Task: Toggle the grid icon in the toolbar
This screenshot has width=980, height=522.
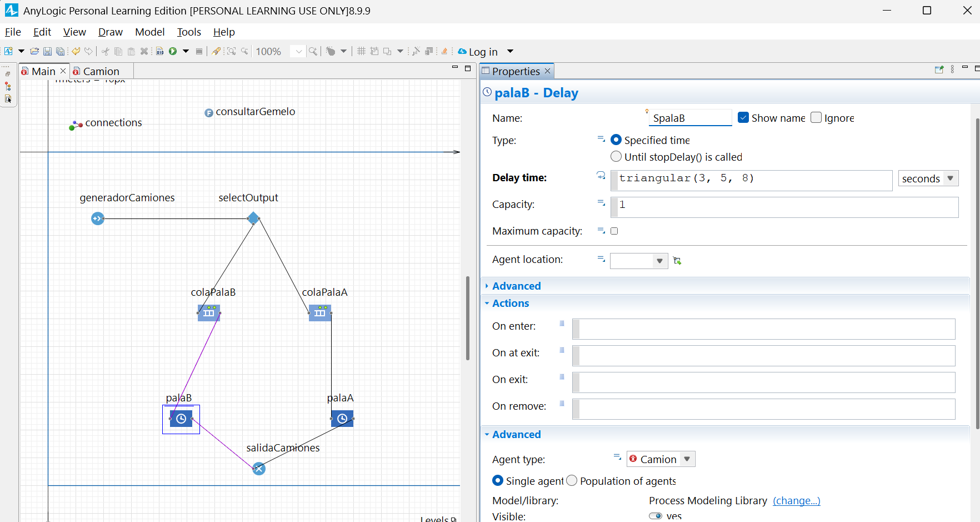Action: pos(361,52)
